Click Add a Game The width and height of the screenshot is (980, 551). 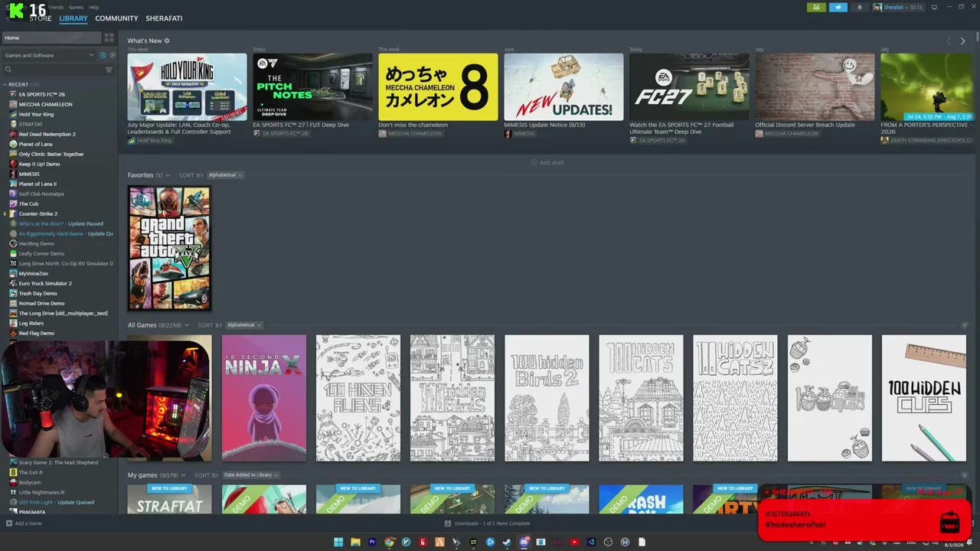[24, 523]
